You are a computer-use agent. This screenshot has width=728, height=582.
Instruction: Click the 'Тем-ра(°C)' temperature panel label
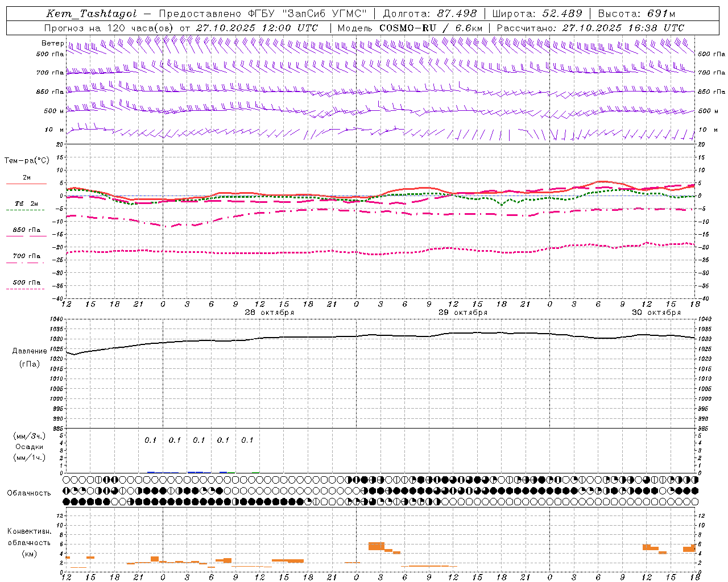point(27,161)
